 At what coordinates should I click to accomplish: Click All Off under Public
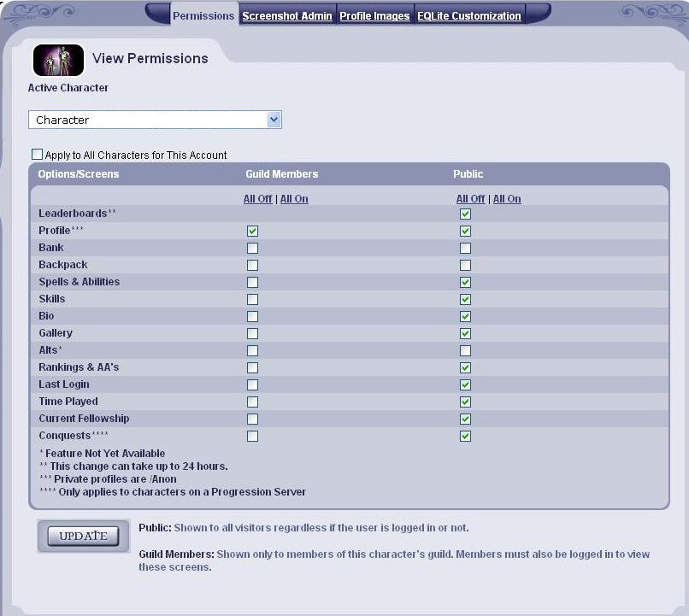470,199
